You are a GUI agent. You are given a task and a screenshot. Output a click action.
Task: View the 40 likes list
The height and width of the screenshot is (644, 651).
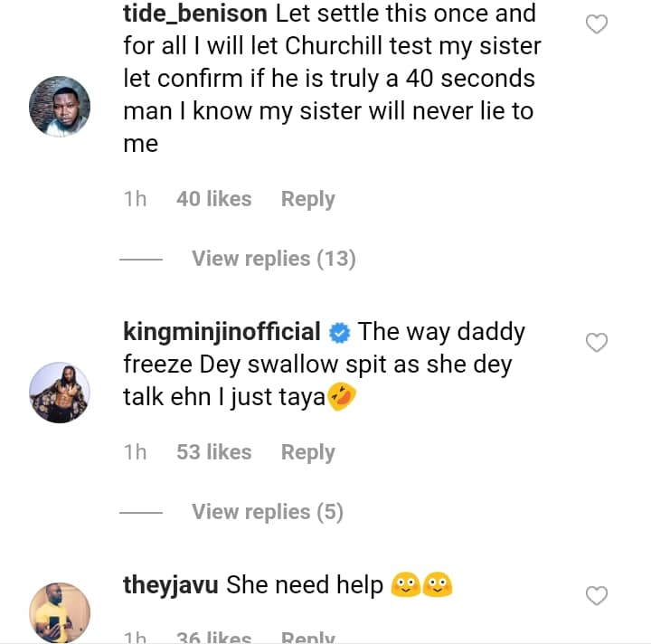coord(213,199)
